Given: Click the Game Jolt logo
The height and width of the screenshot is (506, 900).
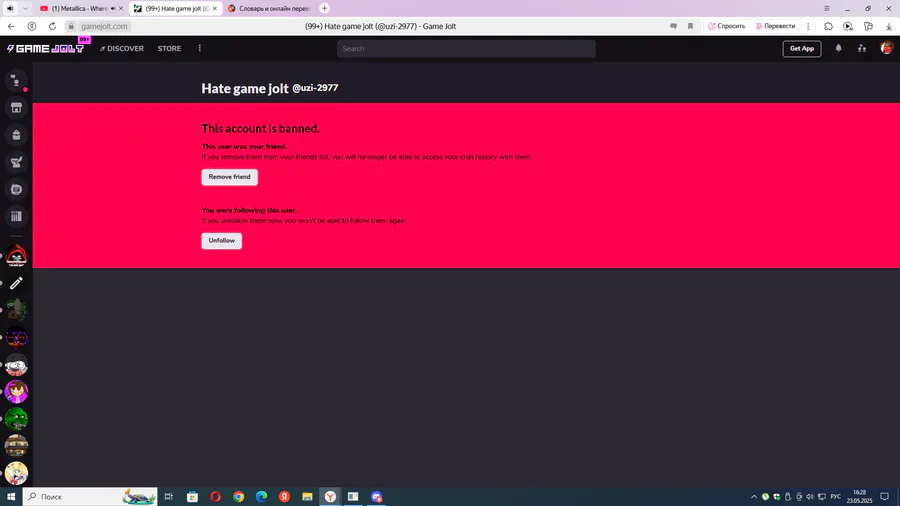Looking at the screenshot, I should tap(45, 49).
